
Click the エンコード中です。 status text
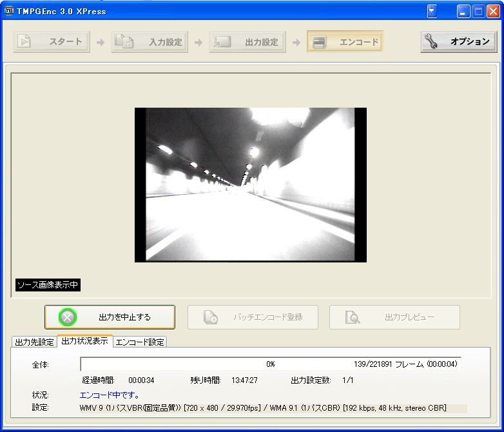click(x=110, y=395)
